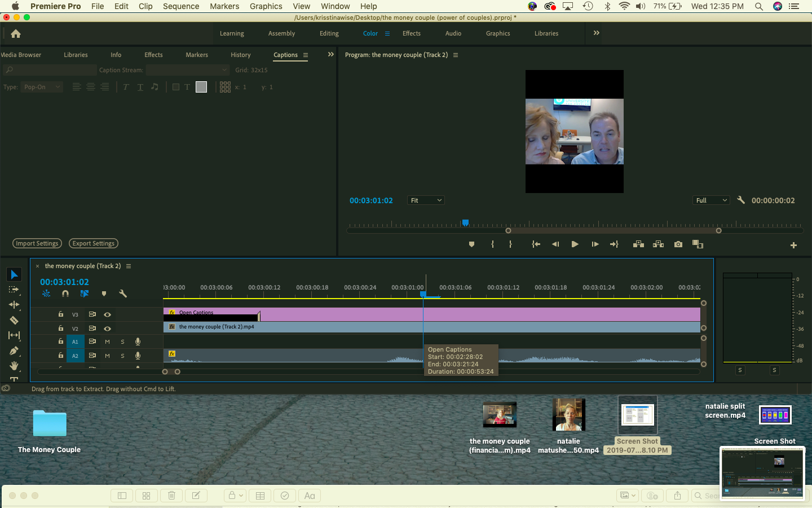The height and width of the screenshot is (508, 812).
Task: Open the Full playback resolution dropdown
Action: coord(711,200)
